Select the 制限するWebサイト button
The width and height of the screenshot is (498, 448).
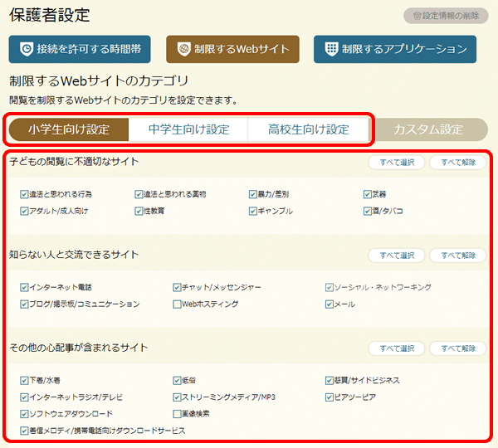232,49
